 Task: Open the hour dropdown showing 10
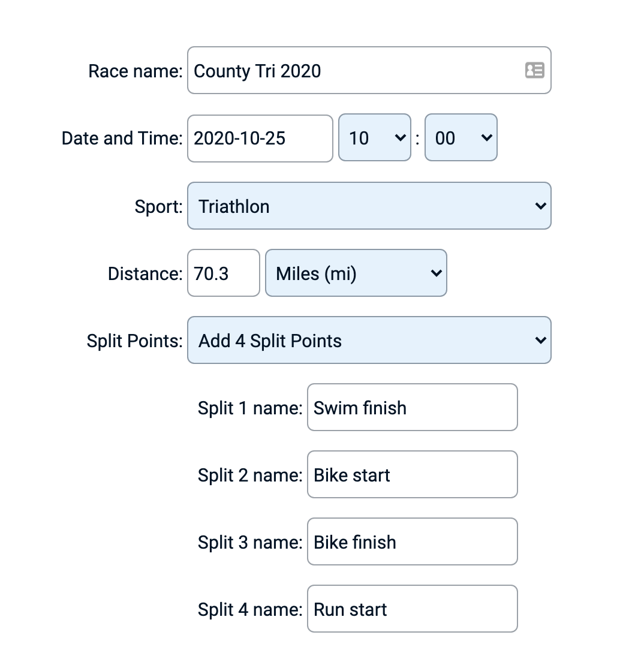(374, 139)
